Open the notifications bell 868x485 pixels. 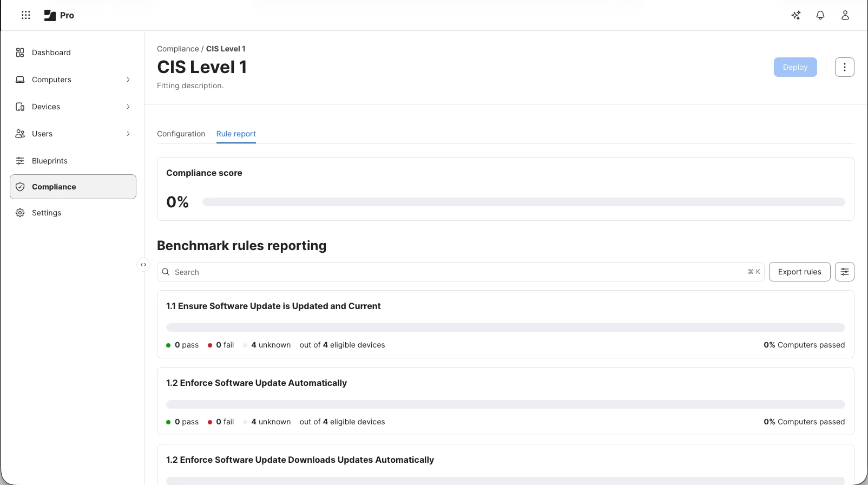(820, 15)
